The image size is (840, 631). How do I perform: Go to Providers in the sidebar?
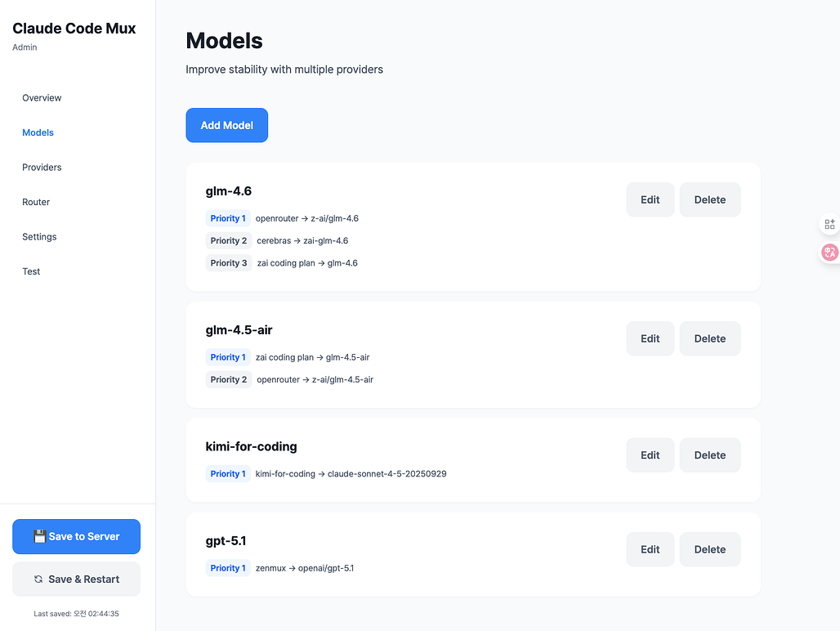(x=42, y=168)
